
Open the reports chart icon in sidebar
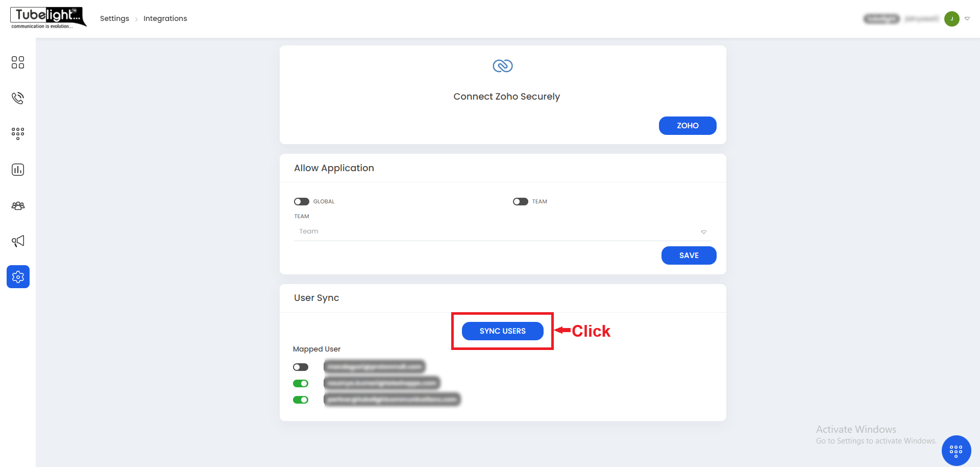pyautogui.click(x=18, y=170)
